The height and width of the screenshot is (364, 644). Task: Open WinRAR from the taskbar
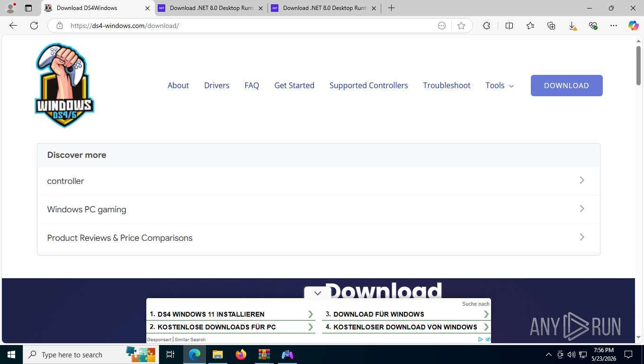point(264,355)
